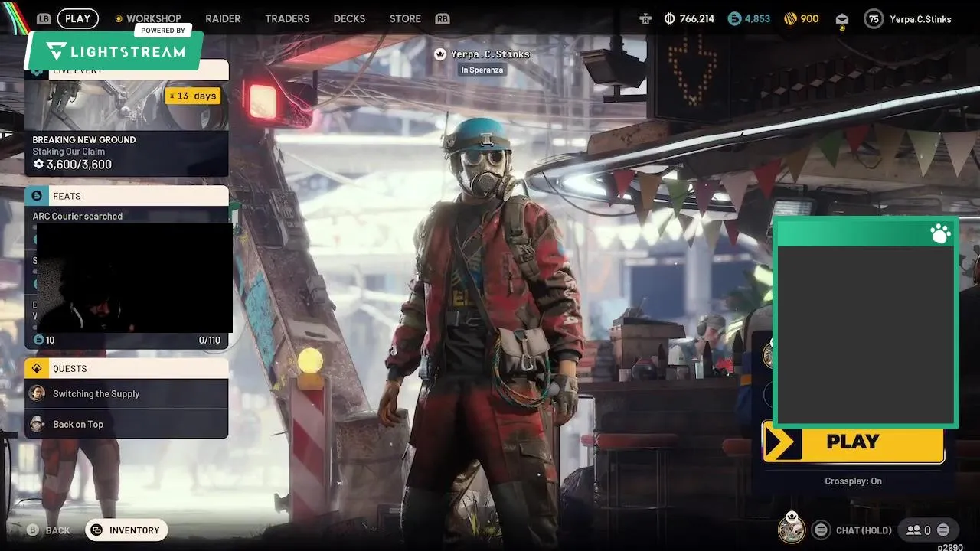Click the Lightstream logo banner

point(115,51)
